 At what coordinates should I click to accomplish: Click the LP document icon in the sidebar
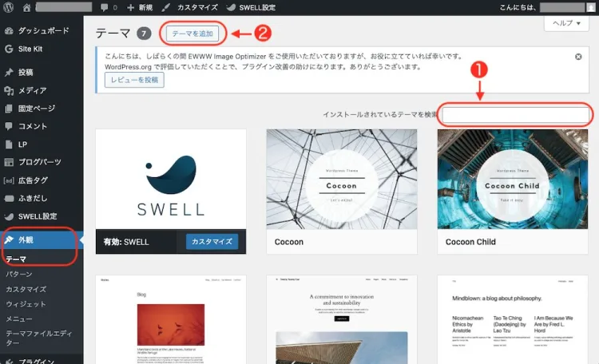pos(9,144)
